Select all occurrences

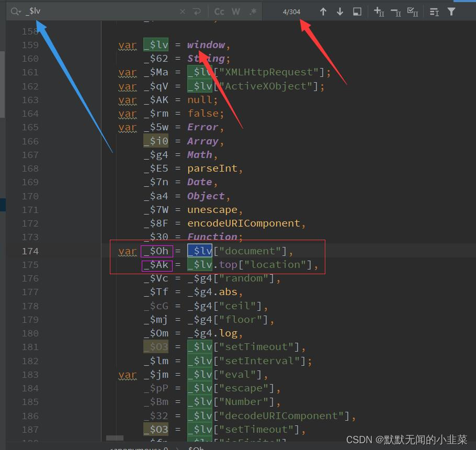413,12
